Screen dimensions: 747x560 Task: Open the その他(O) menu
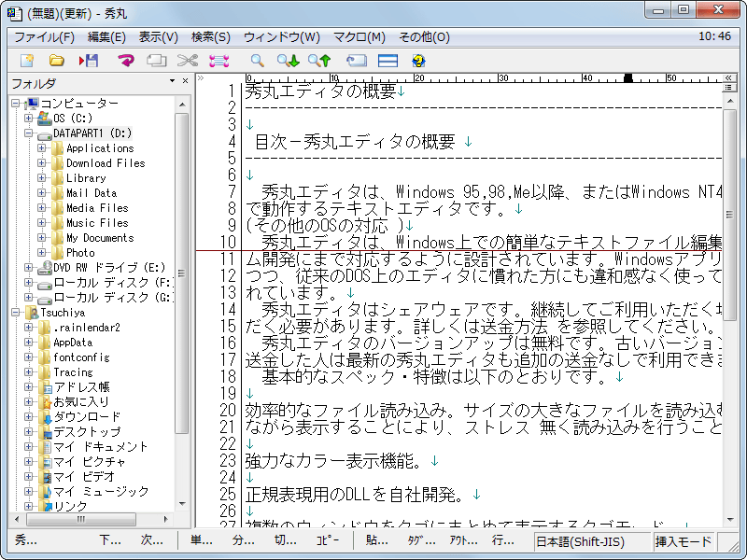pyautogui.click(x=424, y=36)
